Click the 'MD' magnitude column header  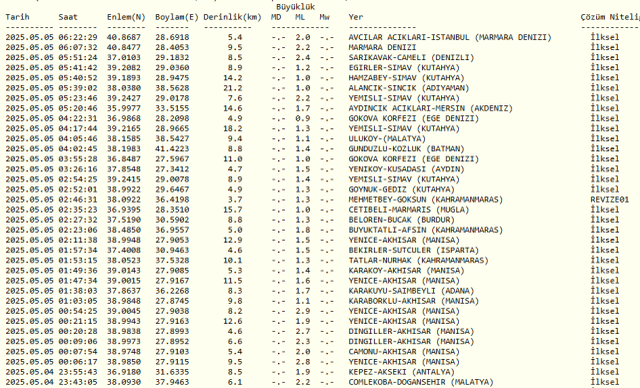point(276,17)
